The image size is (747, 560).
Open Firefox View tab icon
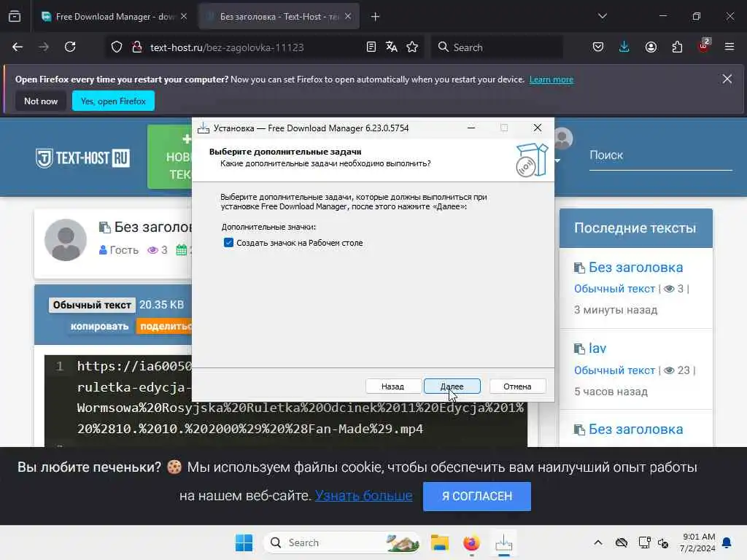click(x=15, y=17)
